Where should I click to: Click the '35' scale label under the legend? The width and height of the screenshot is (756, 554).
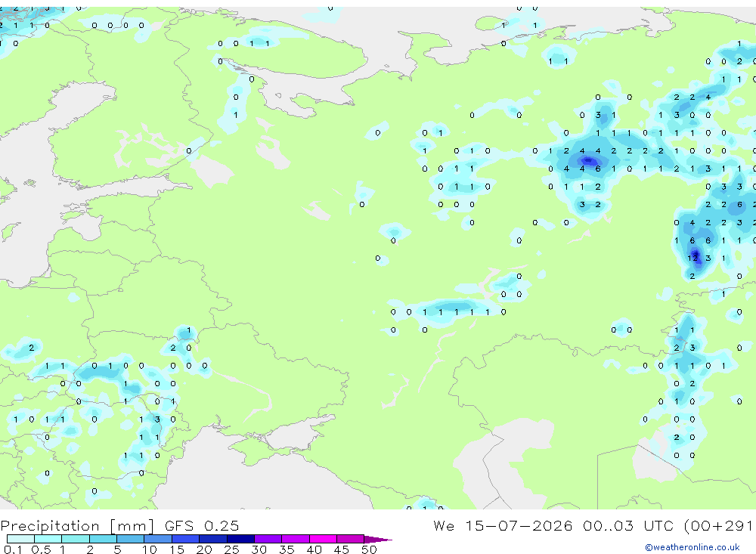[287, 549]
